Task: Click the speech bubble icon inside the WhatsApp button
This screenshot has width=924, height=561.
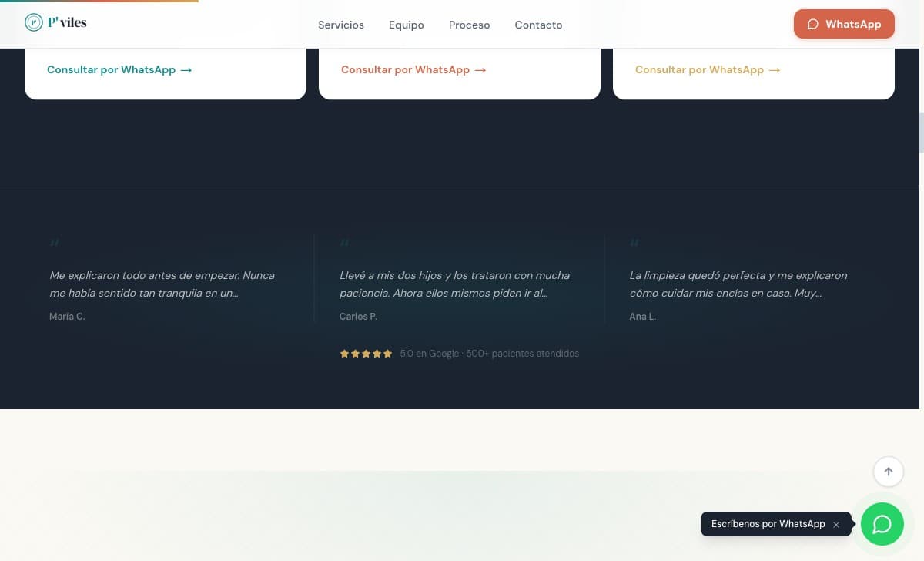Action: coord(813,24)
